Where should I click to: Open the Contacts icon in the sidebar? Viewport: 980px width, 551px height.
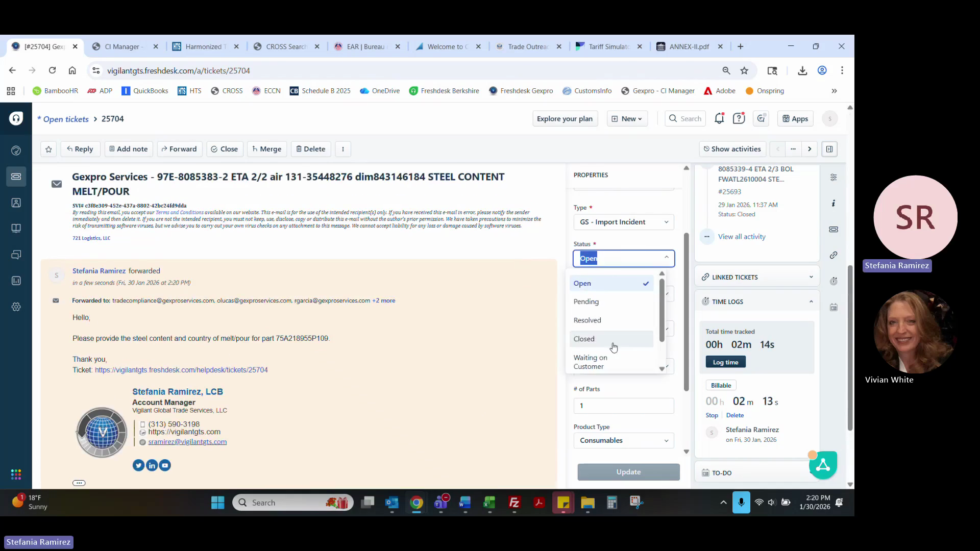(x=16, y=203)
